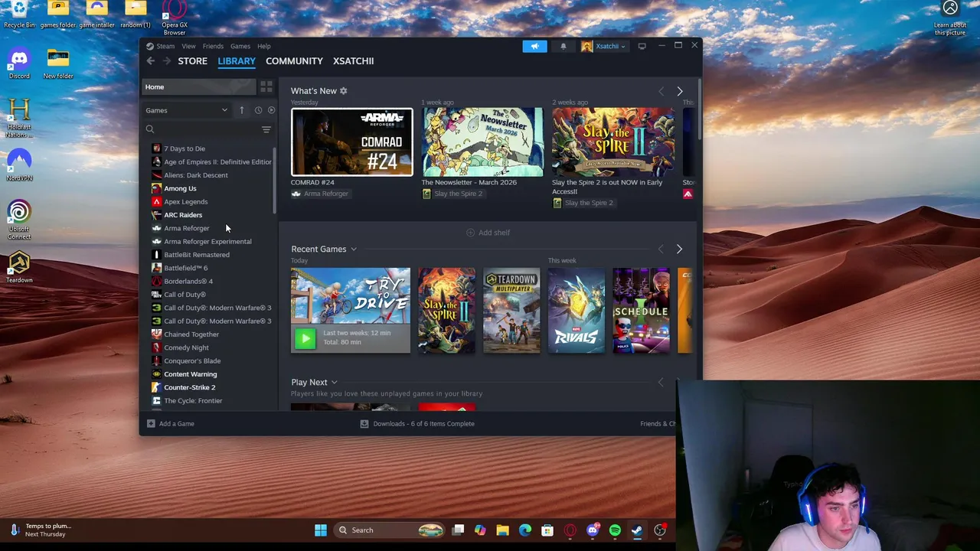Toggle the ready-to-play filter icon
980x551 pixels.
click(271, 110)
